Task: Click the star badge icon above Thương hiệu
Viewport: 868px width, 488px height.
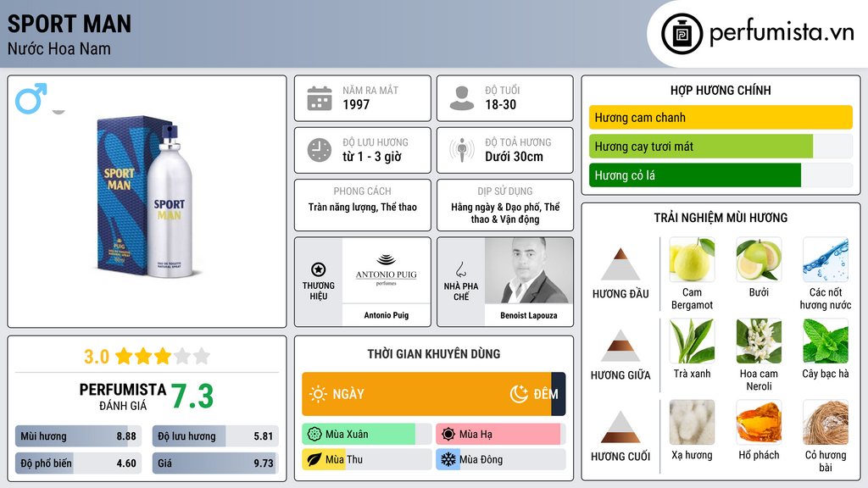Action: pyautogui.click(x=319, y=269)
